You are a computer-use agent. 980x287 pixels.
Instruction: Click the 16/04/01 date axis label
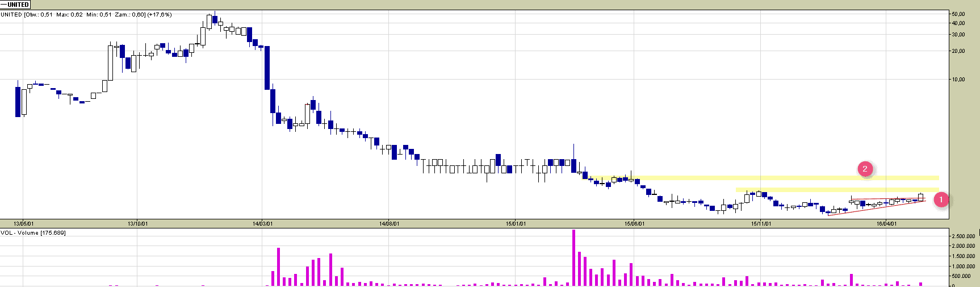(886, 224)
